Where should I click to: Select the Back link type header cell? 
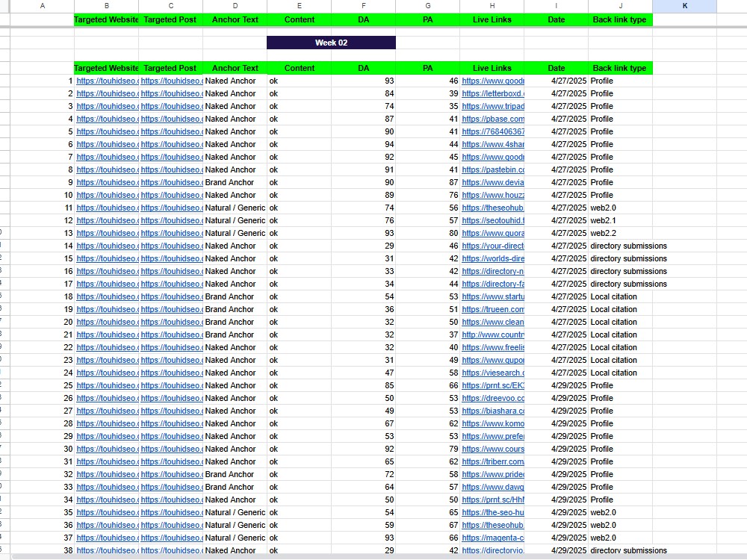[620, 68]
